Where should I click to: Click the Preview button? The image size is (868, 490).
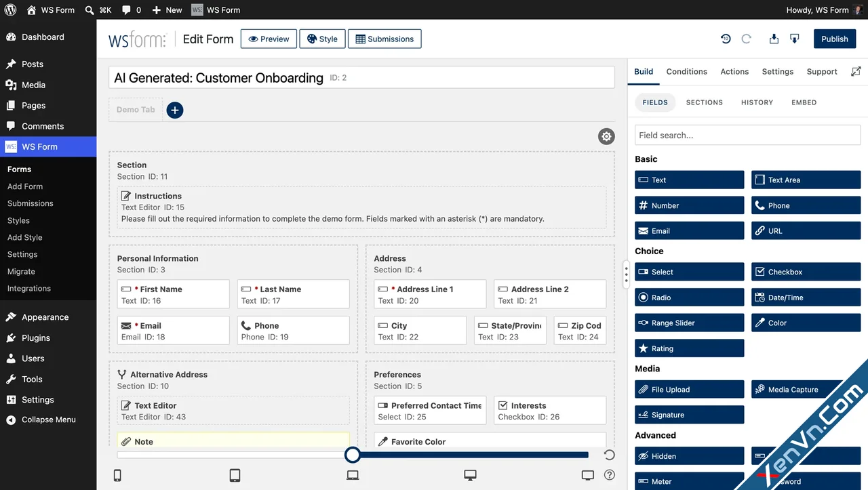point(269,39)
